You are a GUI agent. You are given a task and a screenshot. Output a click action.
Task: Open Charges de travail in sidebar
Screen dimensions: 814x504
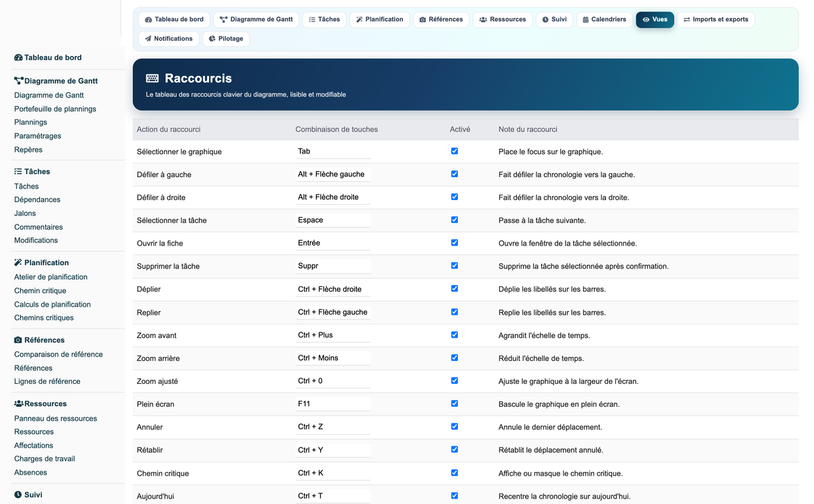45,459
